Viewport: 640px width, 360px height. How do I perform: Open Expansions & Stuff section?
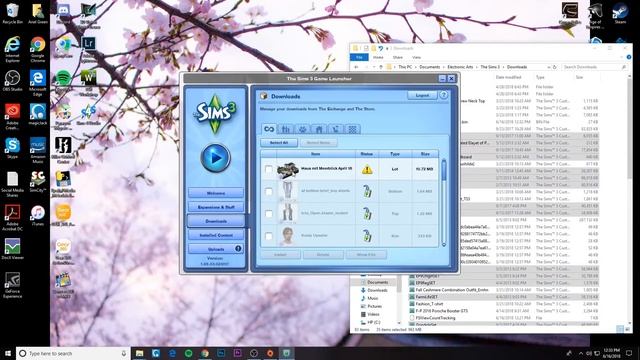click(x=216, y=207)
